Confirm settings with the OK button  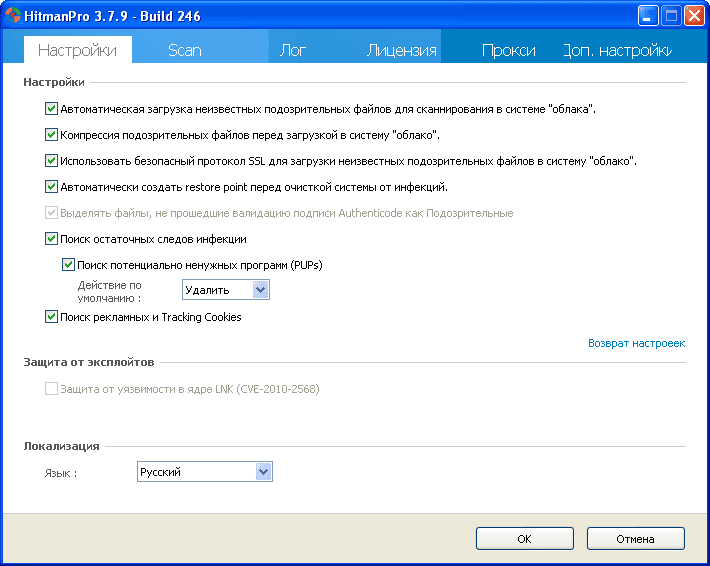(524, 539)
